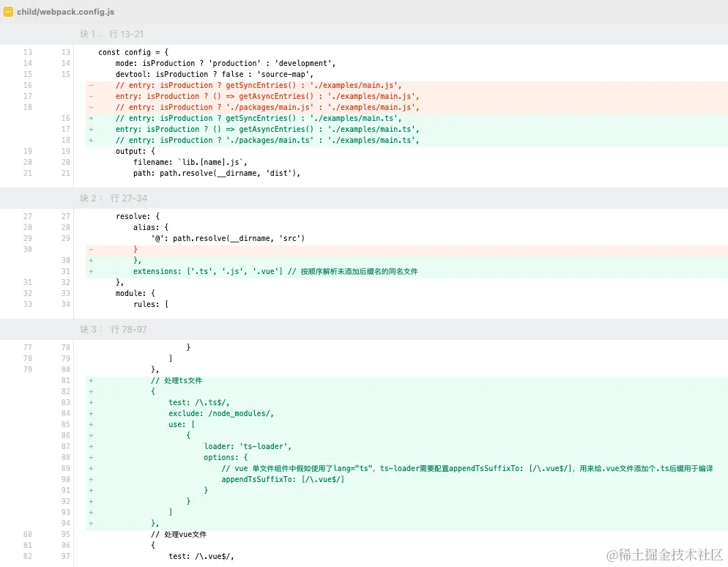The image size is (728, 567).
Task: Click the line starting 'mode: isProduction'
Action: point(226,63)
